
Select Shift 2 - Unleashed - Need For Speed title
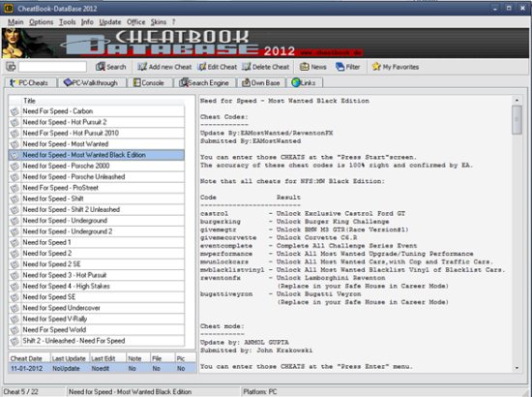pyautogui.click(x=74, y=341)
